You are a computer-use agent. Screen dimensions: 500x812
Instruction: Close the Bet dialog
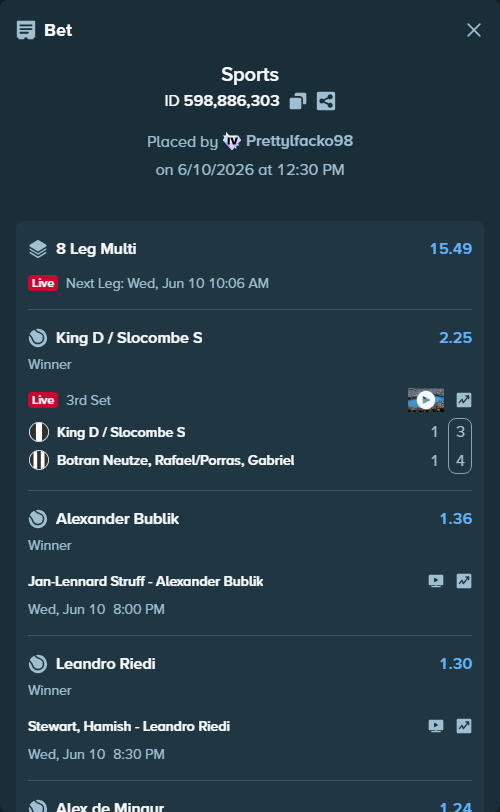click(x=474, y=30)
